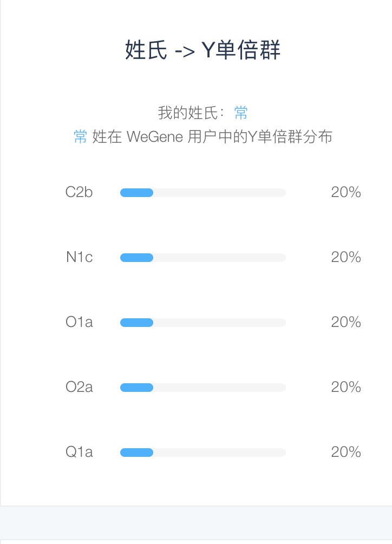The image size is (392, 544).
Task: Click the 20% value for Q1a
Action: [346, 452]
